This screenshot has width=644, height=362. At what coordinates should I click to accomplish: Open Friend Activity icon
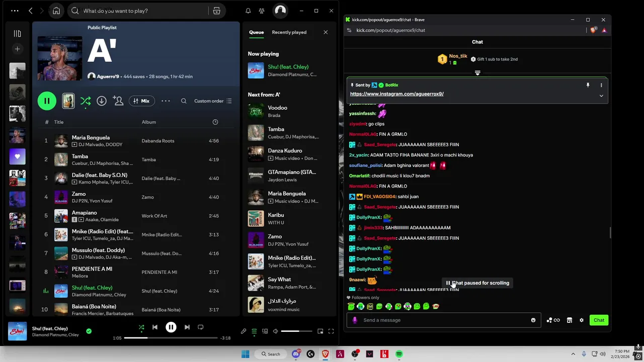pos(262,11)
